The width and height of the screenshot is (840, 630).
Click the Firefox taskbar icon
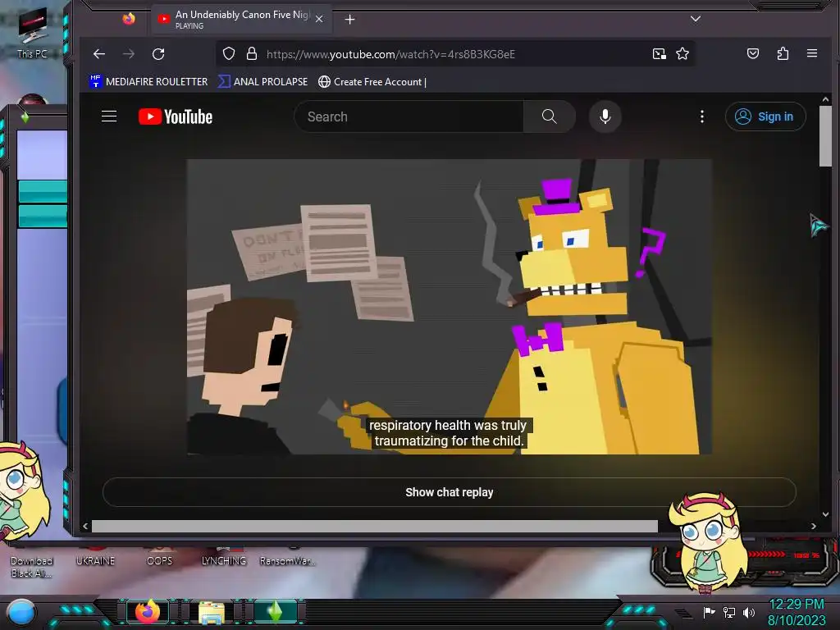tap(148, 611)
